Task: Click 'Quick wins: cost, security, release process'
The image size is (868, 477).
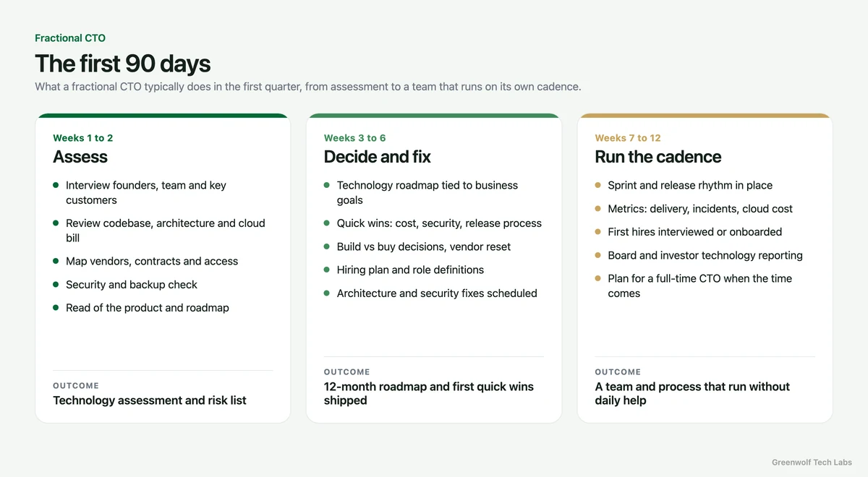Action: pyautogui.click(x=439, y=223)
